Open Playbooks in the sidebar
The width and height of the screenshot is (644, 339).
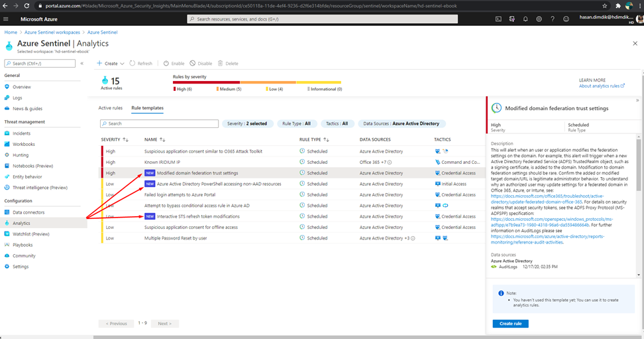pyautogui.click(x=23, y=245)
